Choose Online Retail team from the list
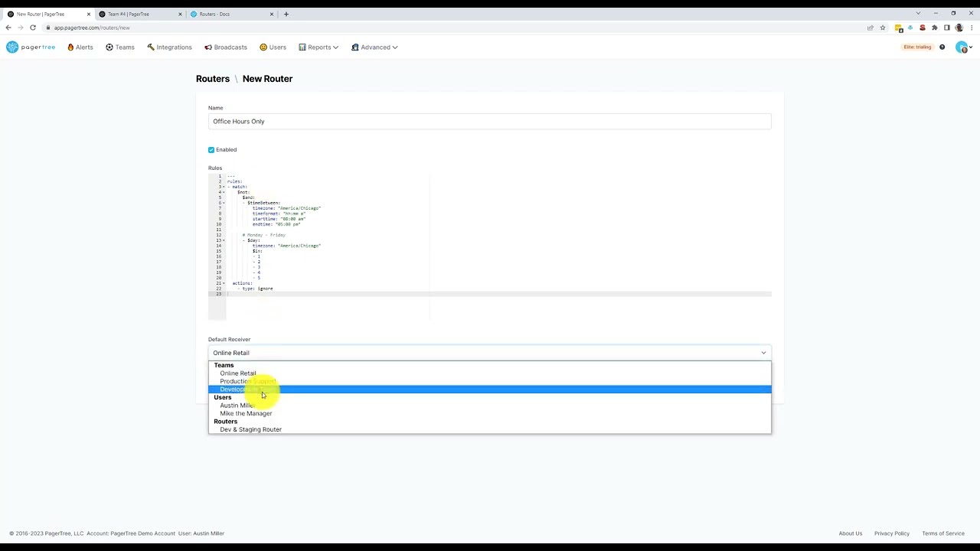The height and width of the screenshot is (551, 980). tap(489, 373)
